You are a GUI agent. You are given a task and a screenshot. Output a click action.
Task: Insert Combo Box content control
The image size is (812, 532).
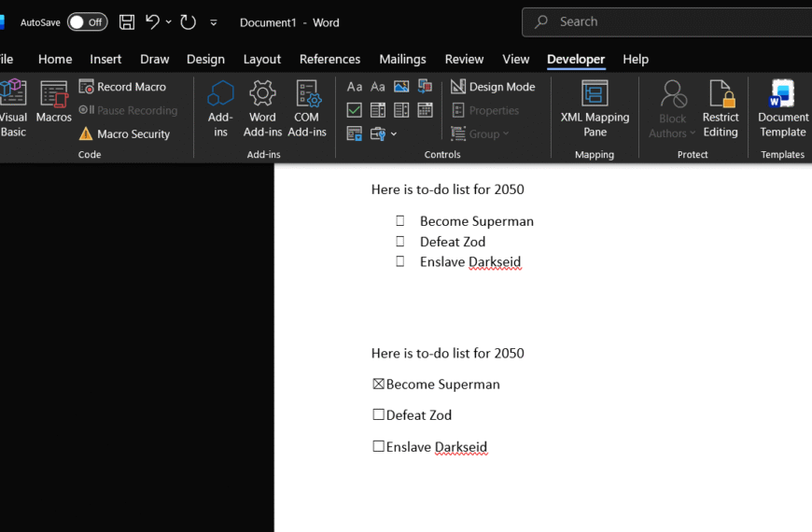pyautogui.click(x=378, y=110)
